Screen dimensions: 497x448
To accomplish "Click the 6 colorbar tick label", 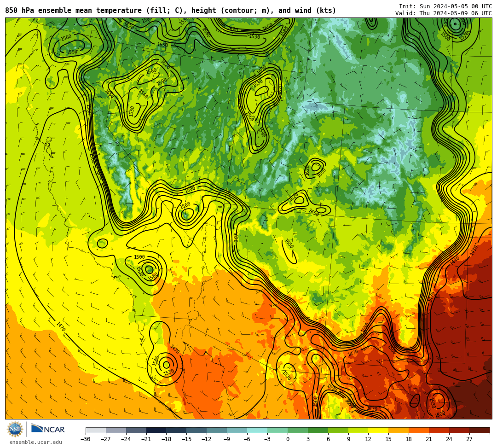I will point(328,439).
